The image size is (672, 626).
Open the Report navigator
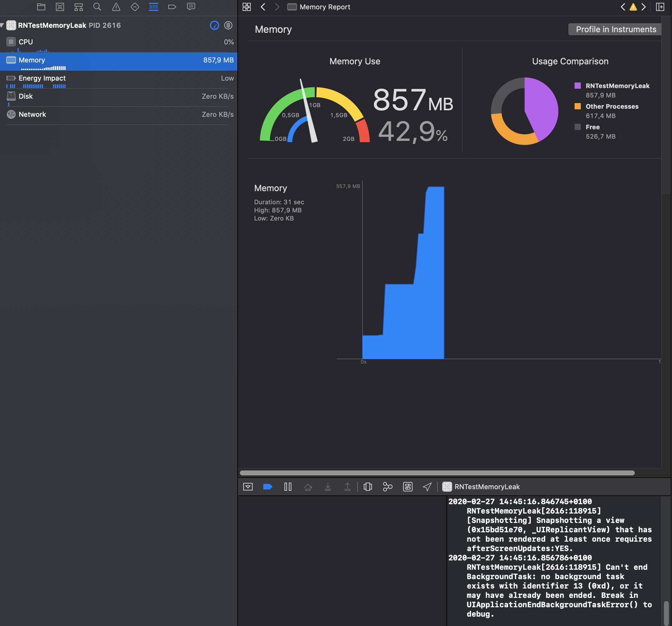[x=191, y=7]
